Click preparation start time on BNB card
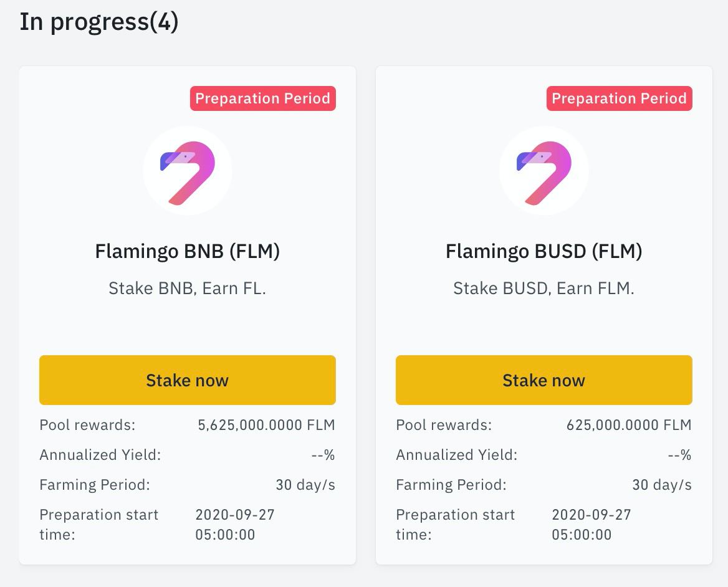728x587 pixels. (x=235, y=524)
